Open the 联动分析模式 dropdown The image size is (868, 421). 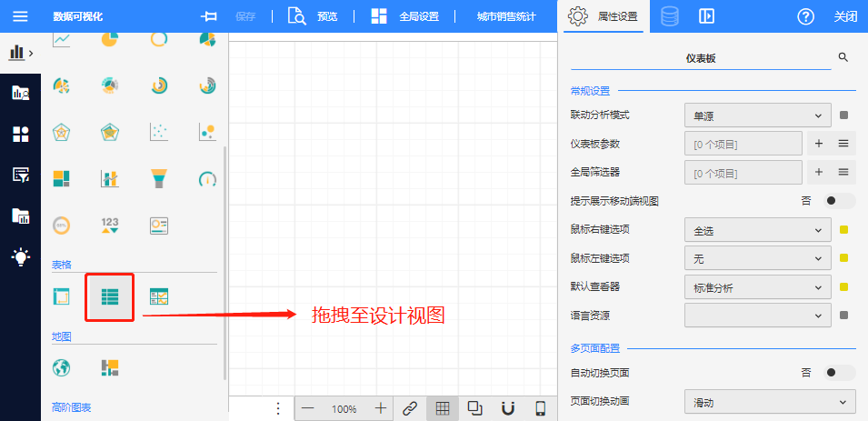coord(757,115)
